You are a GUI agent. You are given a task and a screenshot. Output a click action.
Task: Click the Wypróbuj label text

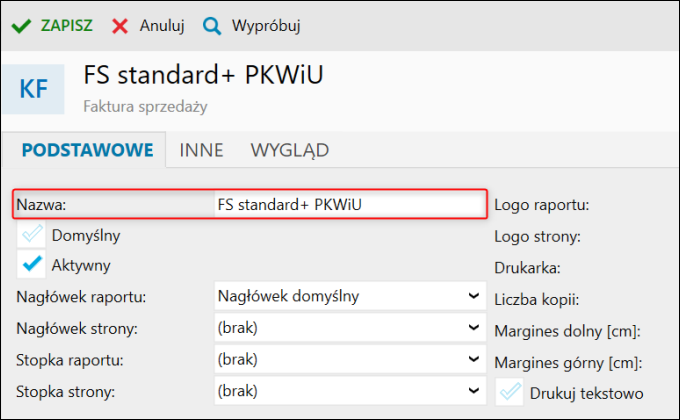(x=265, y=26)
